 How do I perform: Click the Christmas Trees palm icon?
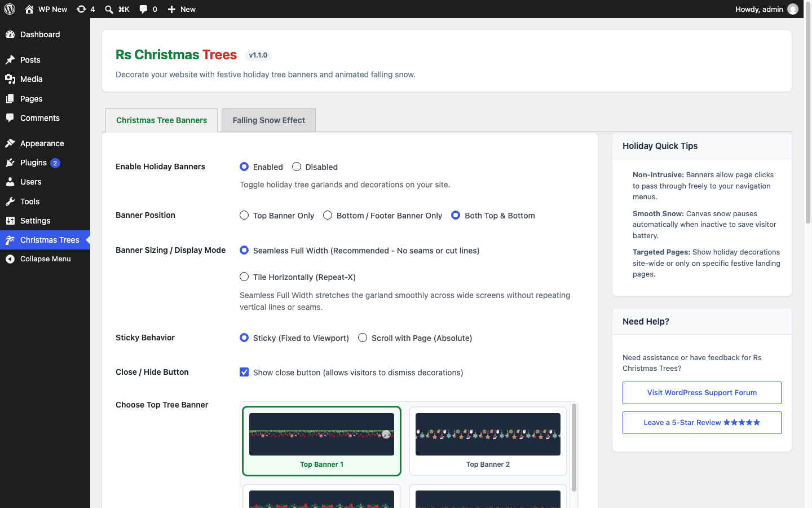(x=10, y=240)
